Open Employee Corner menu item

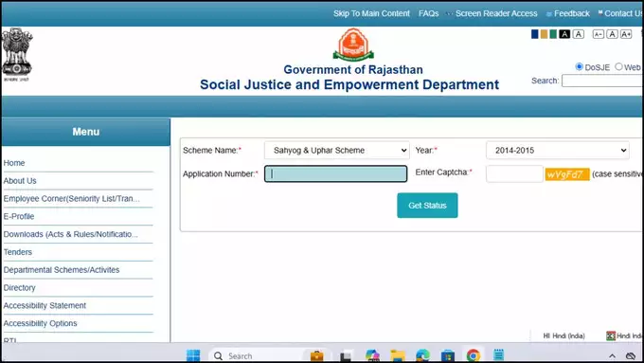(x=71, y=199)
